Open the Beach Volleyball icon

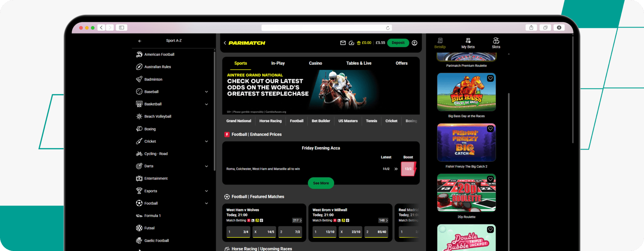[139, 117]
